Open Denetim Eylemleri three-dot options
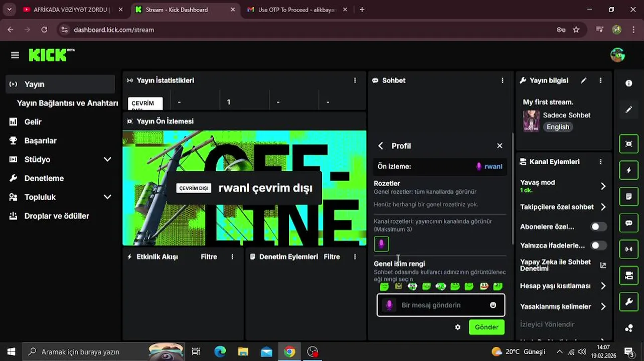This screenshot has width=644, height=361. click(355, 257)
